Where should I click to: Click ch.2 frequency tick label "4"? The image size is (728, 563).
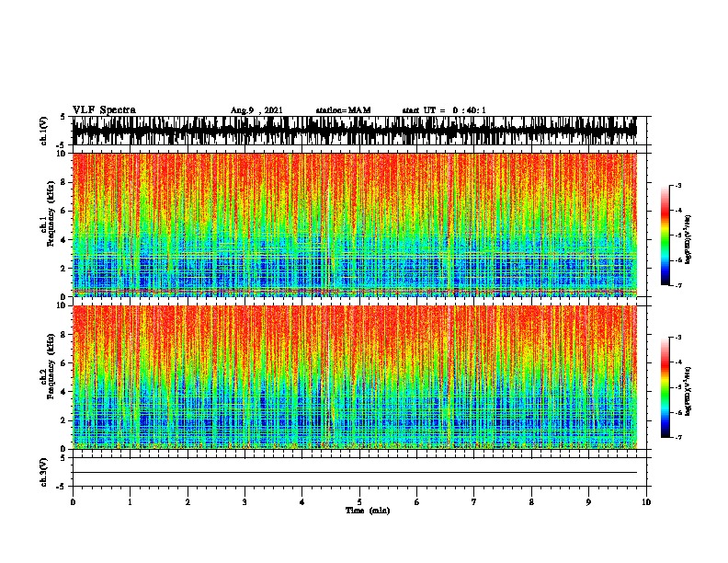click(x=64, y=392)
